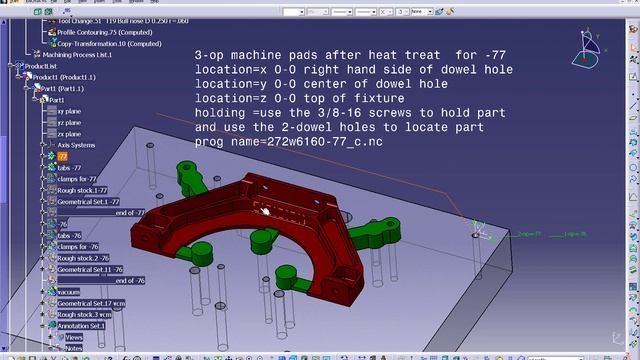Click the tabs -76 body icon
Screen dimensions: 640x360
click(x=52, y=236)
